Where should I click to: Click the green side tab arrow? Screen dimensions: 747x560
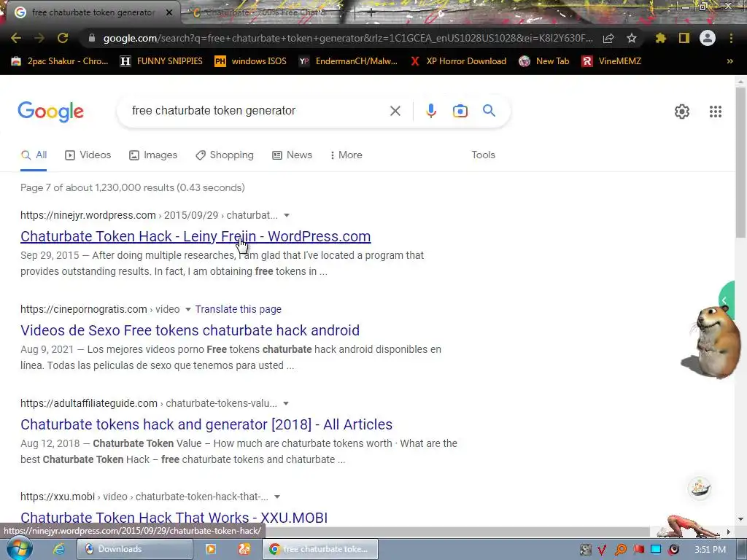tap(726, 300)
